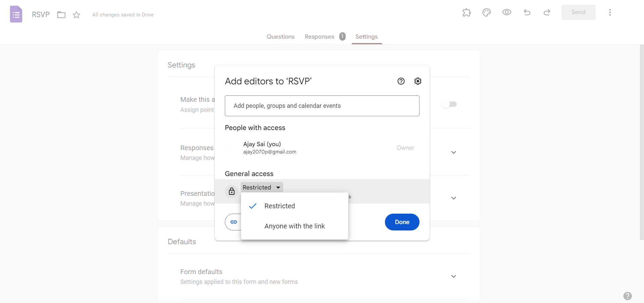Click the Add people, groups input field

pos(322,106)
